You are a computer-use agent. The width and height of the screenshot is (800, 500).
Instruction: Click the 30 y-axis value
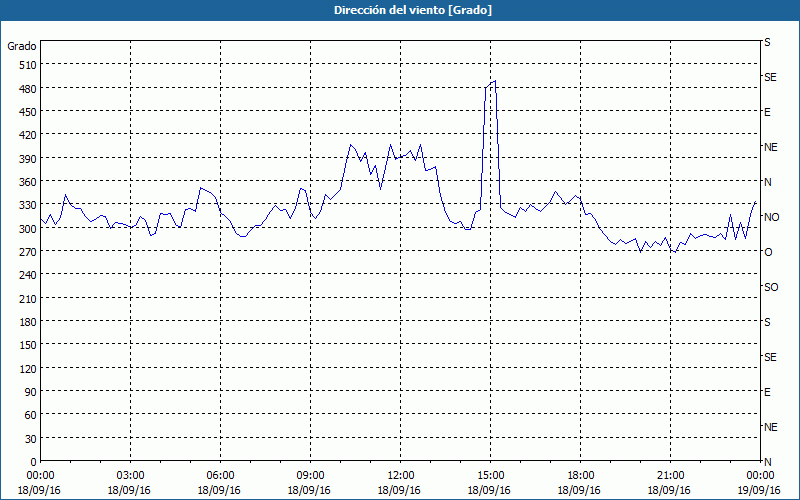coord(31,439)
